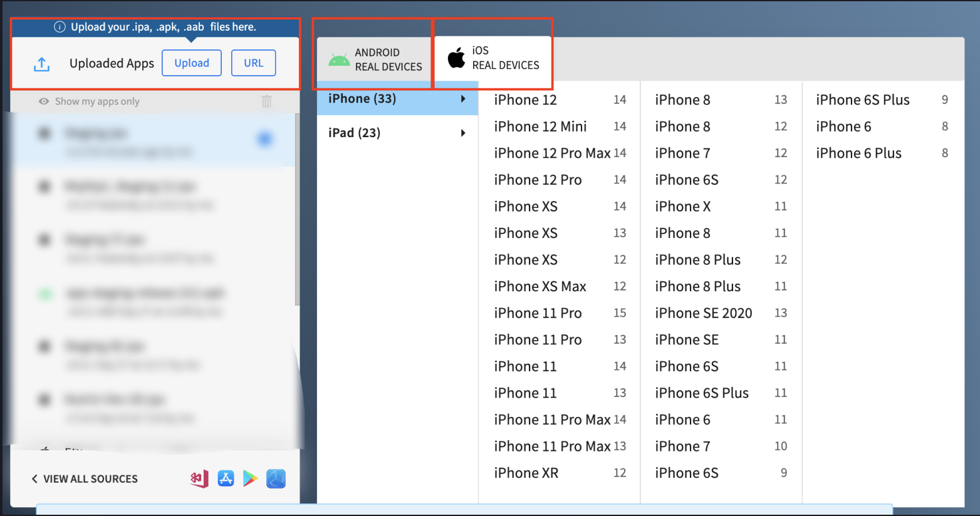Select the blue radio indicator on the first app
The width and height of the screenshot is (980, 516).
264,139
